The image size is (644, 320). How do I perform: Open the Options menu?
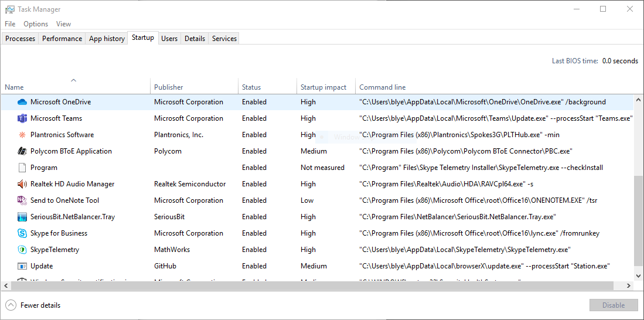pyautogui.click(x=36, y=24)
